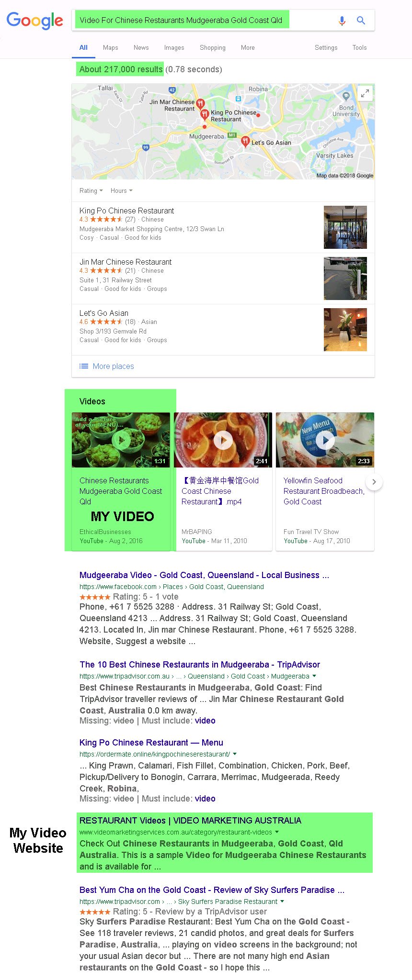Switch to the Images search tab
The image size is (412, 980).
click(x=174, y=48)
